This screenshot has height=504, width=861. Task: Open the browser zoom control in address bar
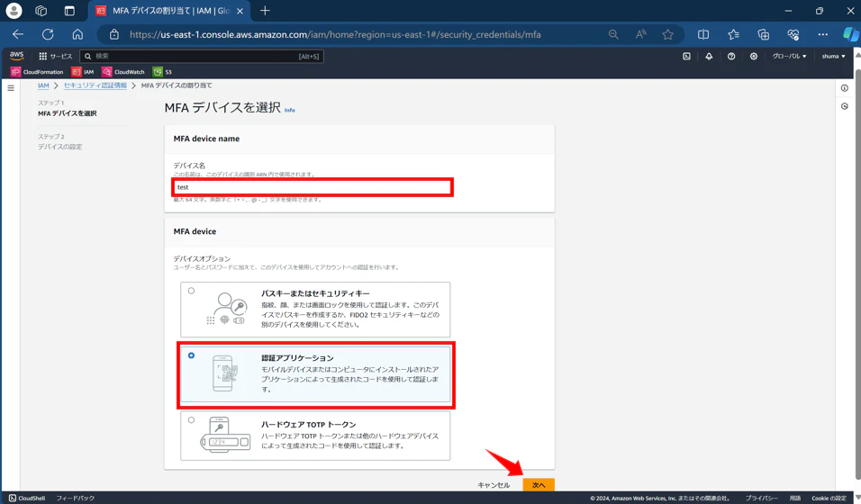coord(613,34)
